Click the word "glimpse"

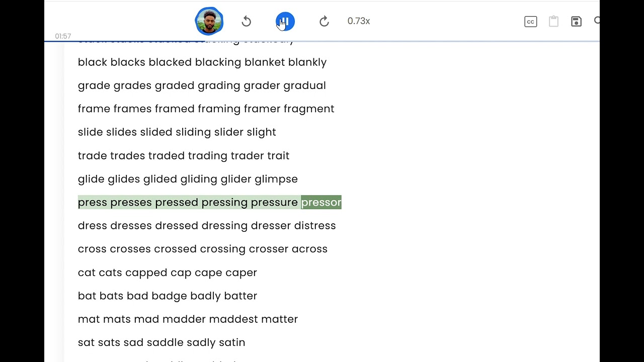click(x=276, y=179)
